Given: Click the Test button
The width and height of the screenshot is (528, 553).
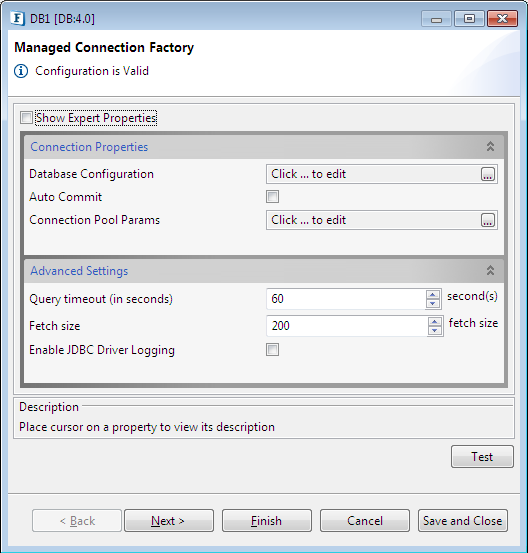Looking at the screenshot, I should point(482,457).
